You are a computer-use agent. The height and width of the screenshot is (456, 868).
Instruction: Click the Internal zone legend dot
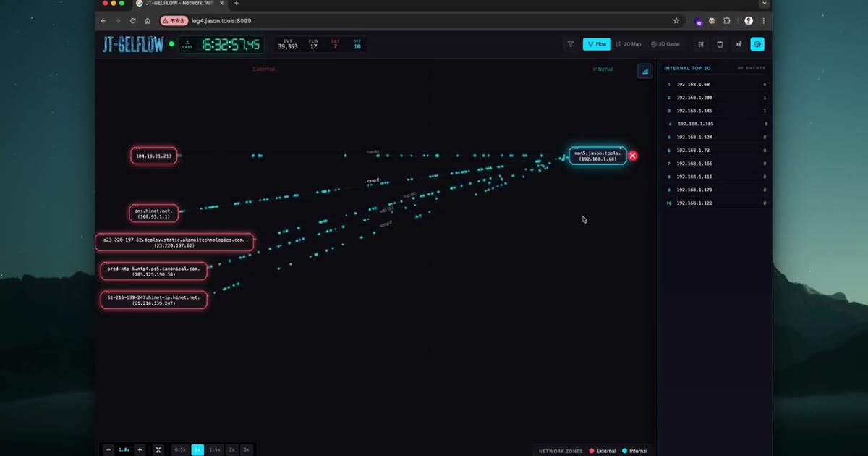(x=625, y=451)
